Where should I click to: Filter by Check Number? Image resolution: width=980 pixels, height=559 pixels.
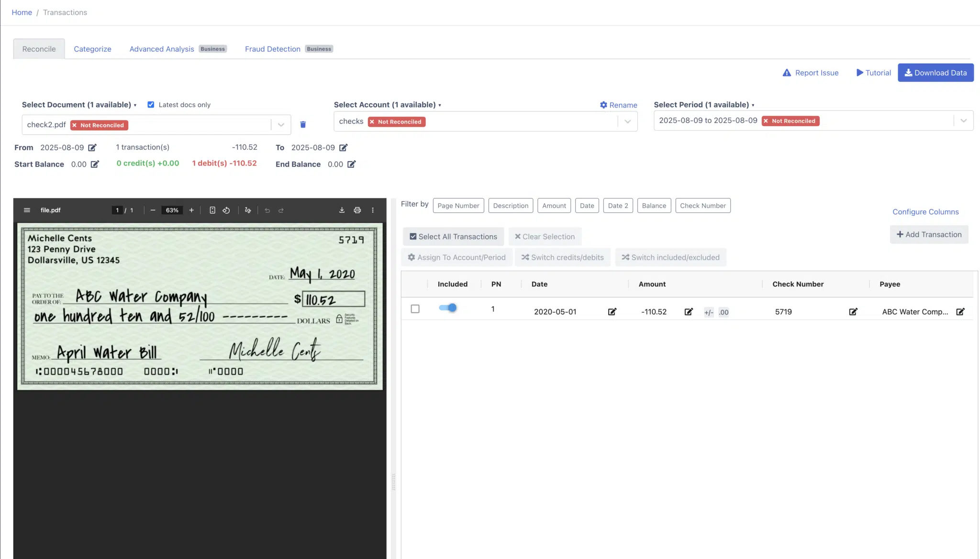[x=703, y=206]
